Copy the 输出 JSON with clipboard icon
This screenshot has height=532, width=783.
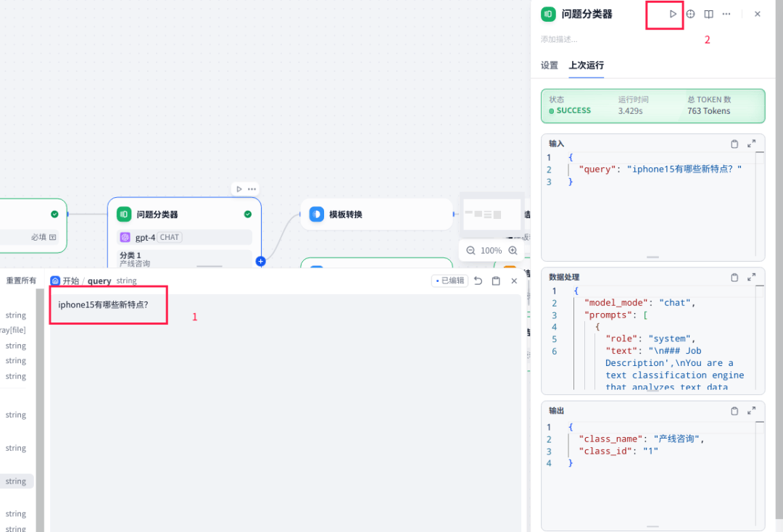(x=734, y=410)
